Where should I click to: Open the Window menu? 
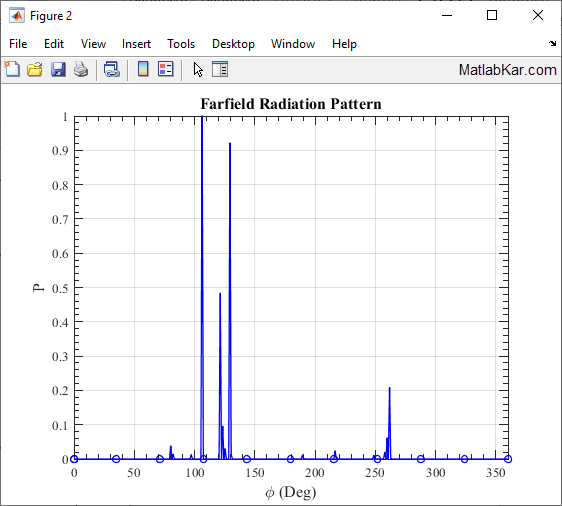click(x=293, y=44)
